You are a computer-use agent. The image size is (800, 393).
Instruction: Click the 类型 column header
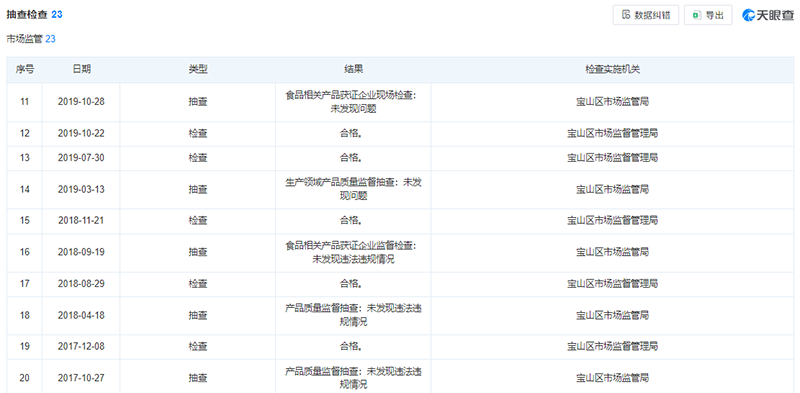197,69
